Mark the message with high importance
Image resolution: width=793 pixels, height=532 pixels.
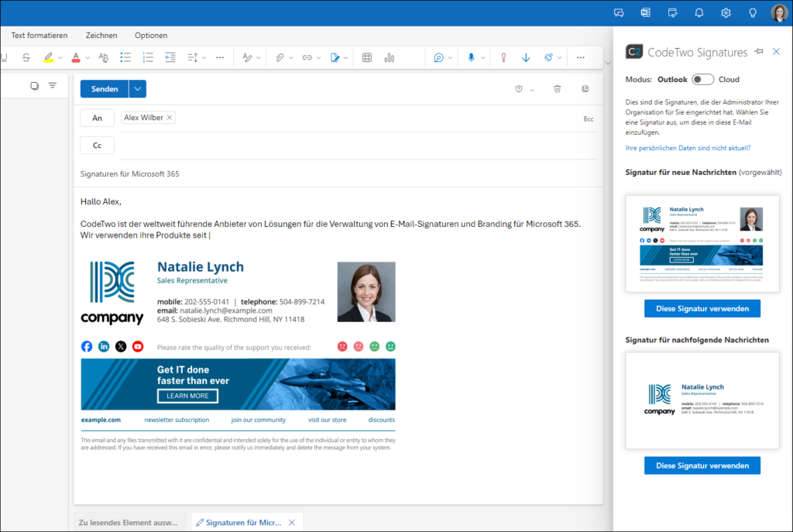point(502,57)
